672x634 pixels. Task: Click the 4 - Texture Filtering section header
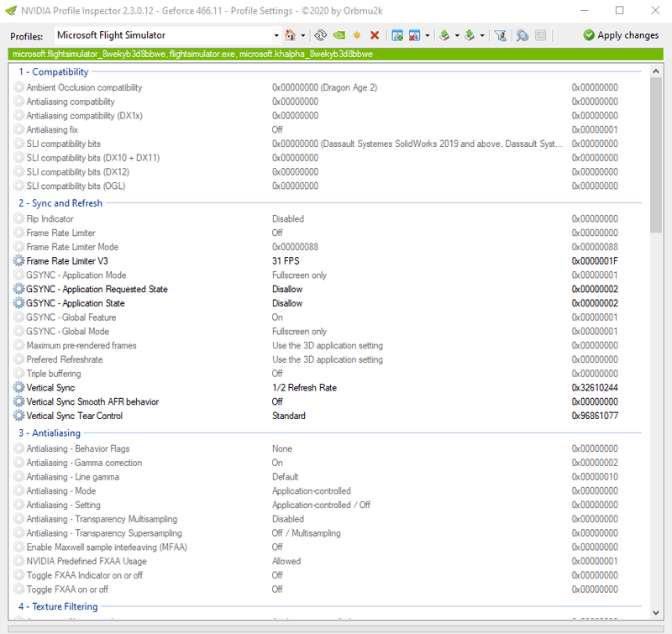tap(58, 606)
